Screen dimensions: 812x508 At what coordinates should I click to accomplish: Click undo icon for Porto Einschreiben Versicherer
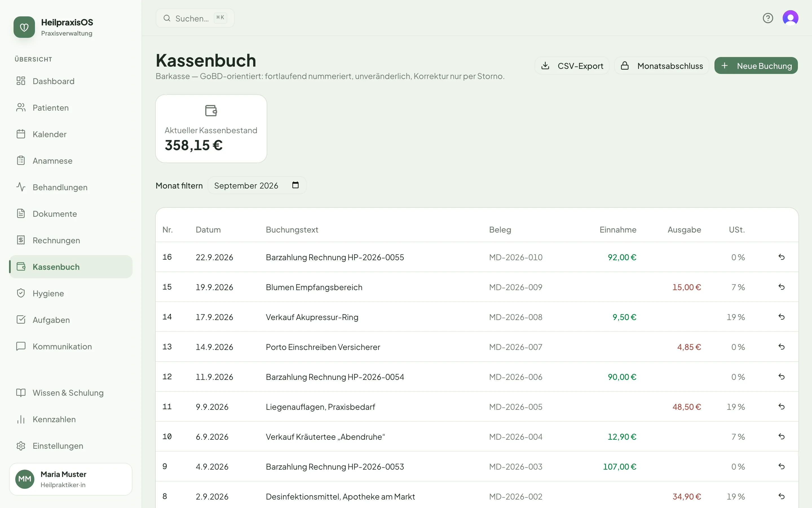point(782,347)
